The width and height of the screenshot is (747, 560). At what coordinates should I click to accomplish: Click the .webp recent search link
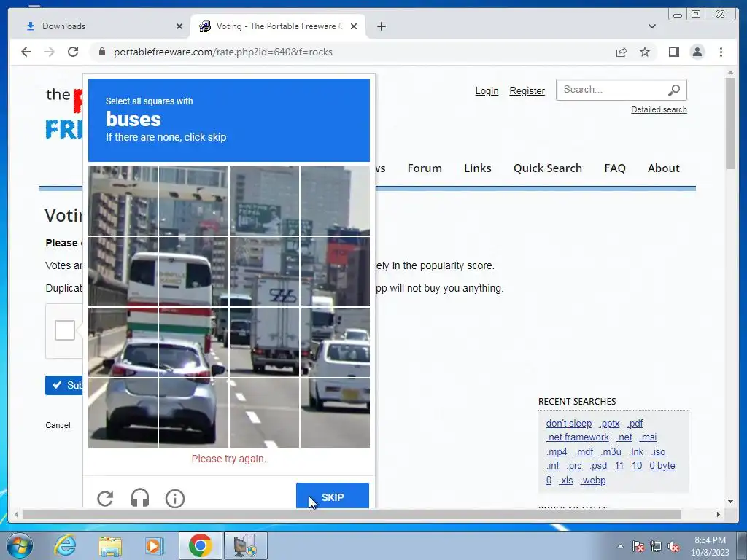pos(593,480)
